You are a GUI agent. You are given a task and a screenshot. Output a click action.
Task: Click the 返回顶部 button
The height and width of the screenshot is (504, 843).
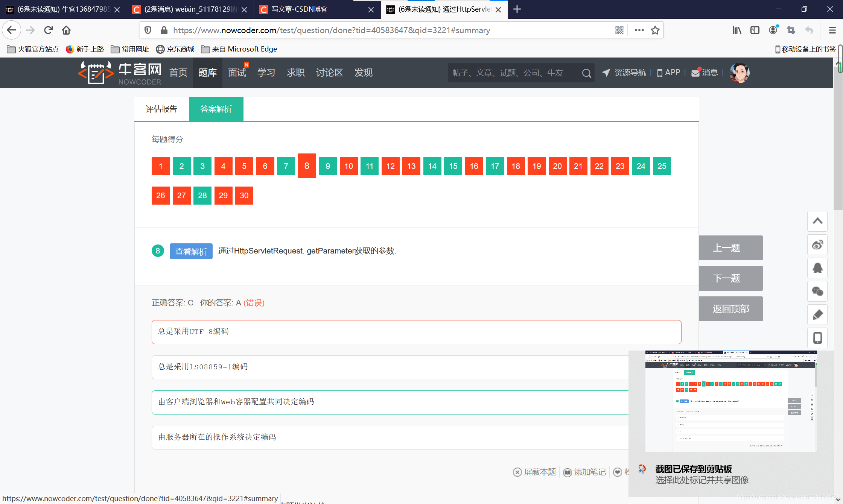click(x=731, y=309)
